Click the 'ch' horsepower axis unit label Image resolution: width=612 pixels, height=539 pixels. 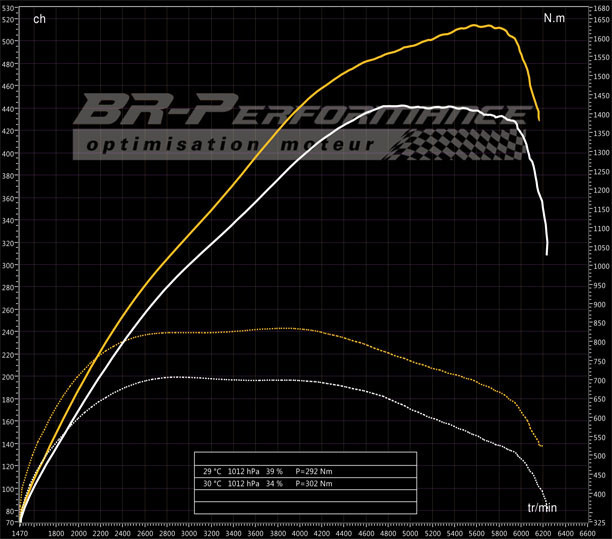pyautogui.click(x=39, y=19)
